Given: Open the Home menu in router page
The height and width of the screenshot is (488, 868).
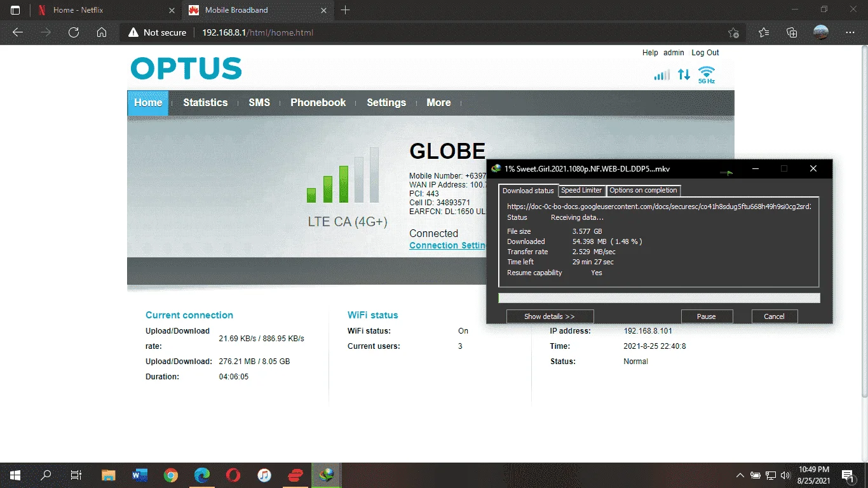Looking at the screenshot, I should click(x=148, y=103).
